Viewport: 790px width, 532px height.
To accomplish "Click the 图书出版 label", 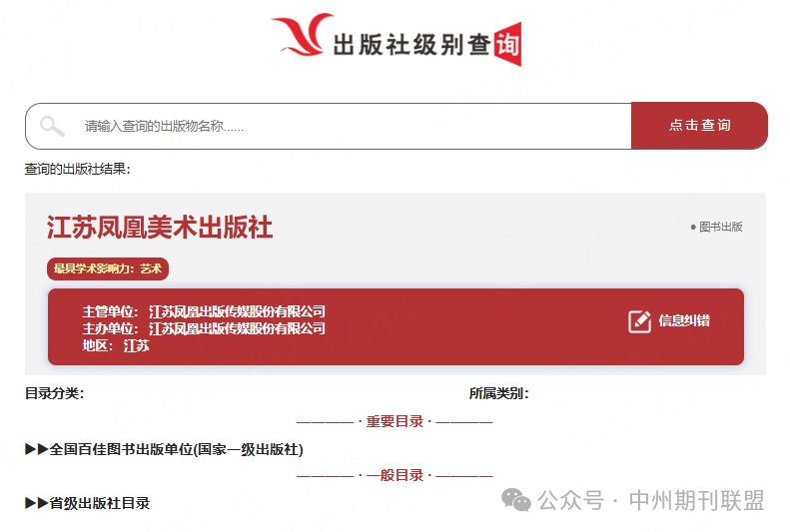I will pos(720,227).
